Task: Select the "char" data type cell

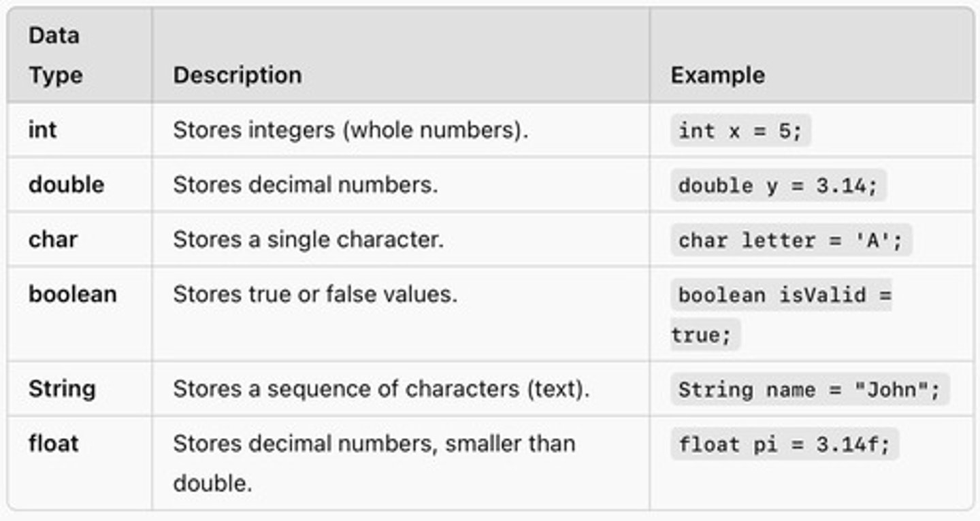Action: (x=53, y=239)
